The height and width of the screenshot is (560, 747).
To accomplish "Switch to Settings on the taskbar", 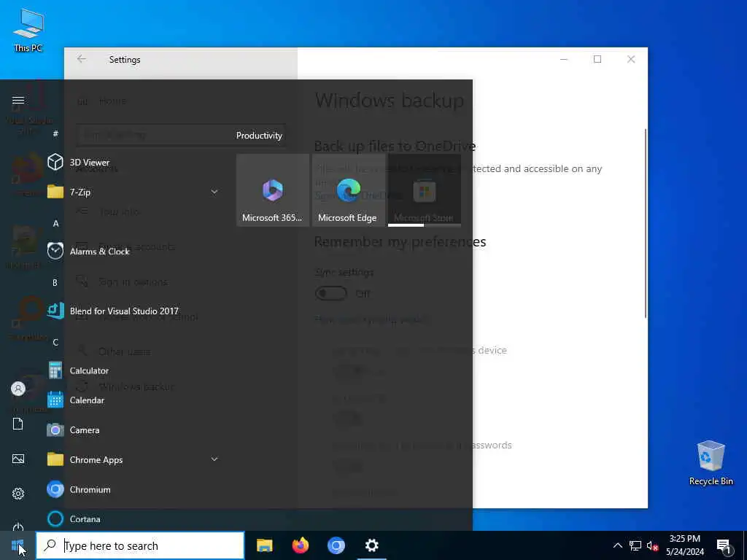I will [x=371, y=545].
